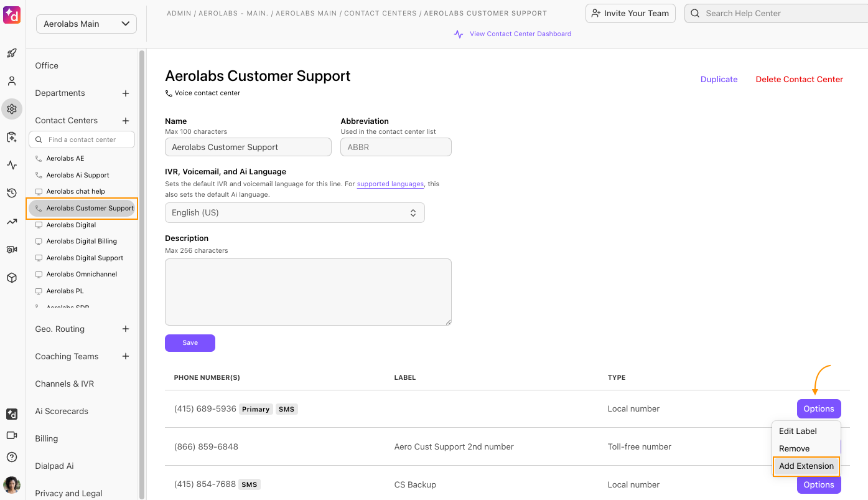Click the Abbreviation ABBR field
868x500 pixels.
[396, 148]
